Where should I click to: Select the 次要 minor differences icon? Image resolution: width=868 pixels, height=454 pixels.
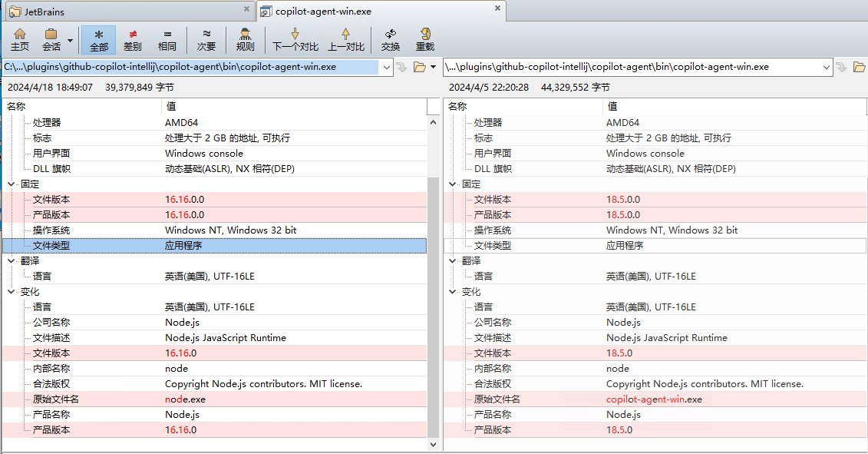pos(206,40)
